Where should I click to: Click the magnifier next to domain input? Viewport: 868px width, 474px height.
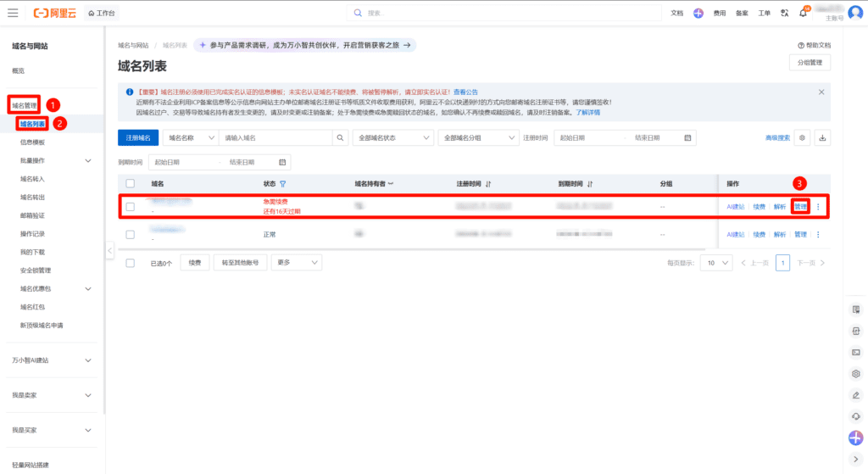[341, 138]
